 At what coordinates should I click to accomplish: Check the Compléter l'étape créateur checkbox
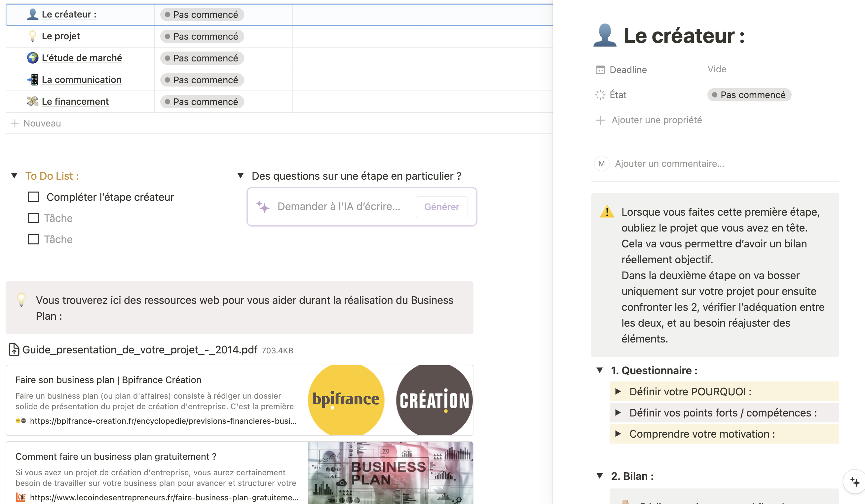pyautogui.click(x=33, y=197)
